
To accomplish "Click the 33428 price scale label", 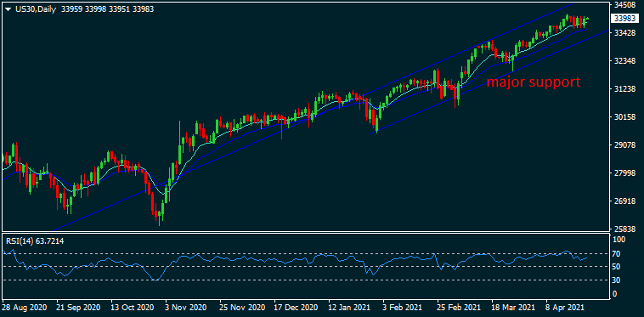I will coord(625,33).
